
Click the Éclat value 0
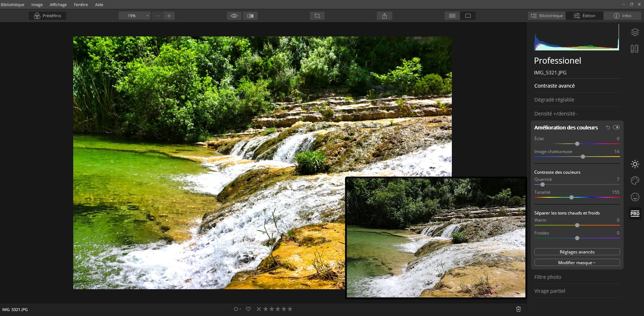pyautogui.click(x=618, y=139)
